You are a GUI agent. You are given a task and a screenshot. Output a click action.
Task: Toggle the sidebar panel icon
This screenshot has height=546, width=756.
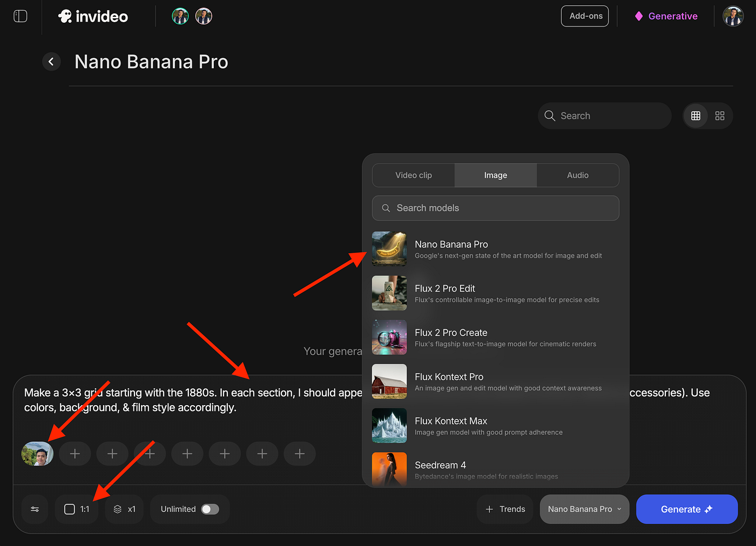click(x=20, y=16)
